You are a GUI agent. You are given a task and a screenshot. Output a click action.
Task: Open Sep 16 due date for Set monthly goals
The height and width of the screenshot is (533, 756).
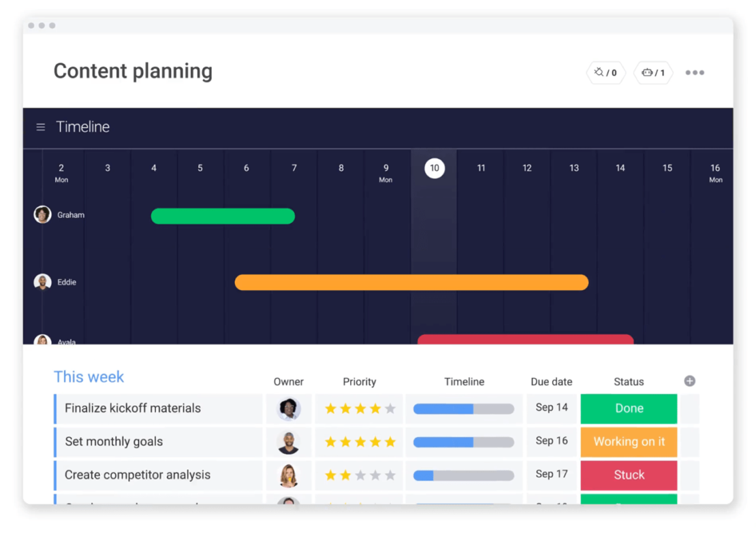click(x=551, y=442)
